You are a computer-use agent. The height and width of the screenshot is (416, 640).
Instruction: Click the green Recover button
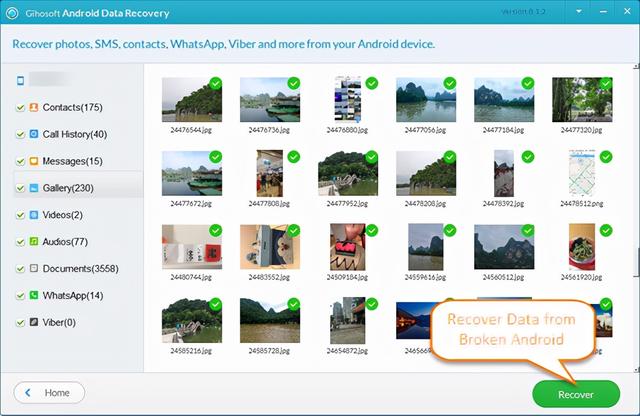(576, 394)
